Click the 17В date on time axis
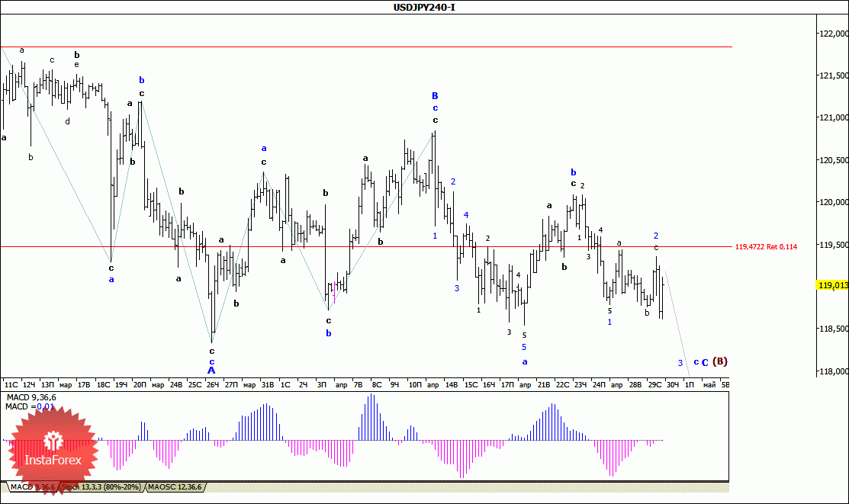 pyautogui.click(x=84, y=385)
